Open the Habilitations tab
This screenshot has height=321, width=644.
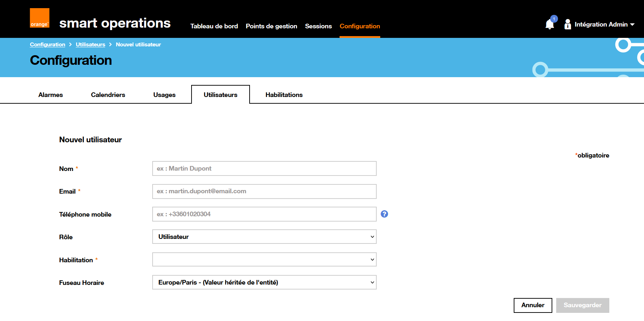click(x=284, y=95)
